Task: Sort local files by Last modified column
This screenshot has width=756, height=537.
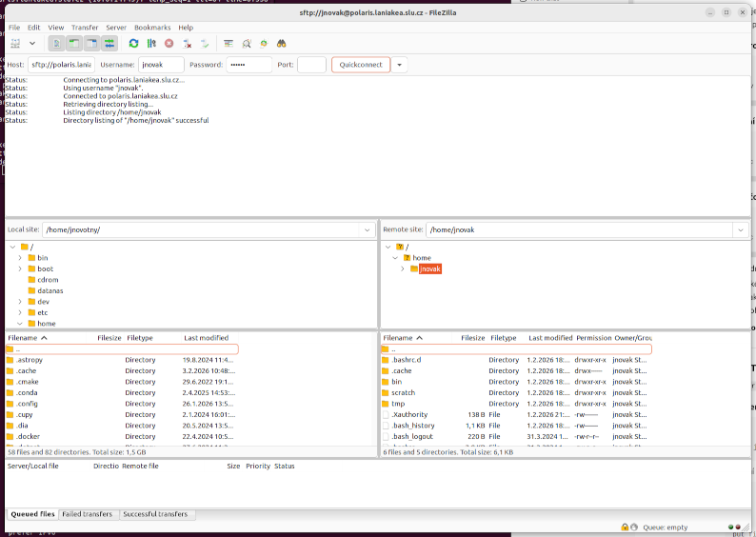Action: pyautogui.click(x=207, y=338)
